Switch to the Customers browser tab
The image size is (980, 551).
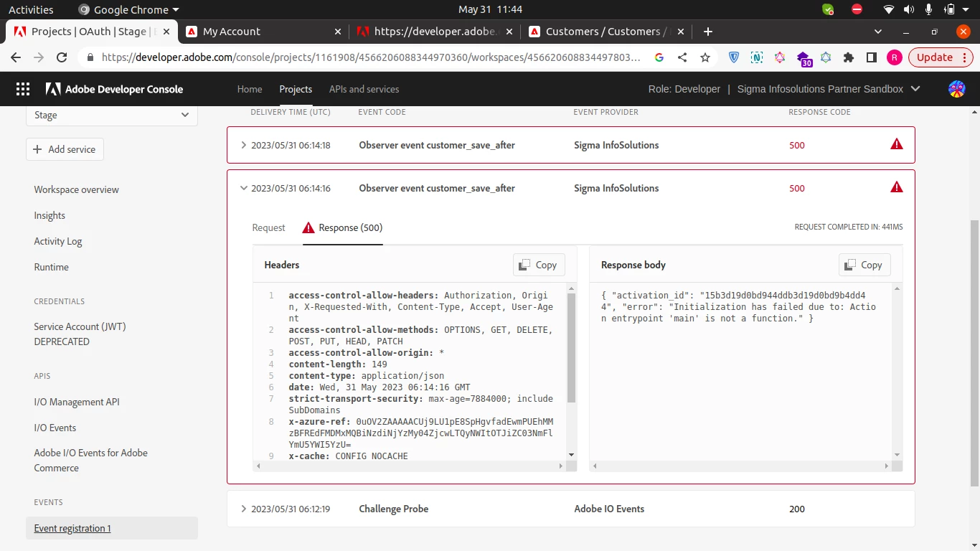(x=607, y=32)
